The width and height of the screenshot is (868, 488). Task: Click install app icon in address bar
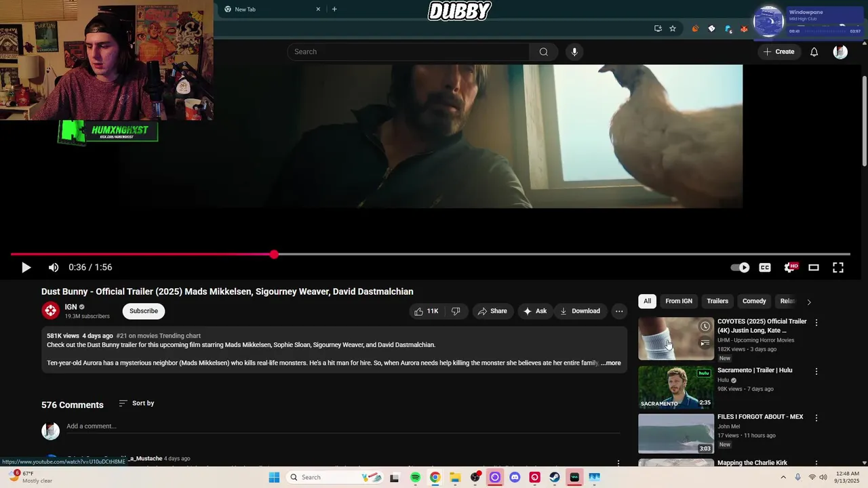pyautogui.click(x=658, y=28)
